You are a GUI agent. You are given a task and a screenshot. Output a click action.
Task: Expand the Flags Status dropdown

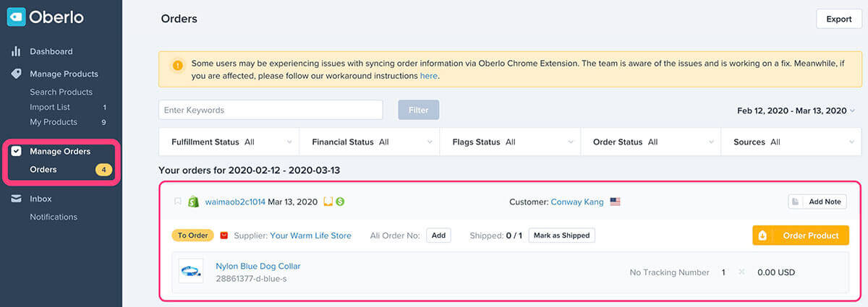(510, 142)
